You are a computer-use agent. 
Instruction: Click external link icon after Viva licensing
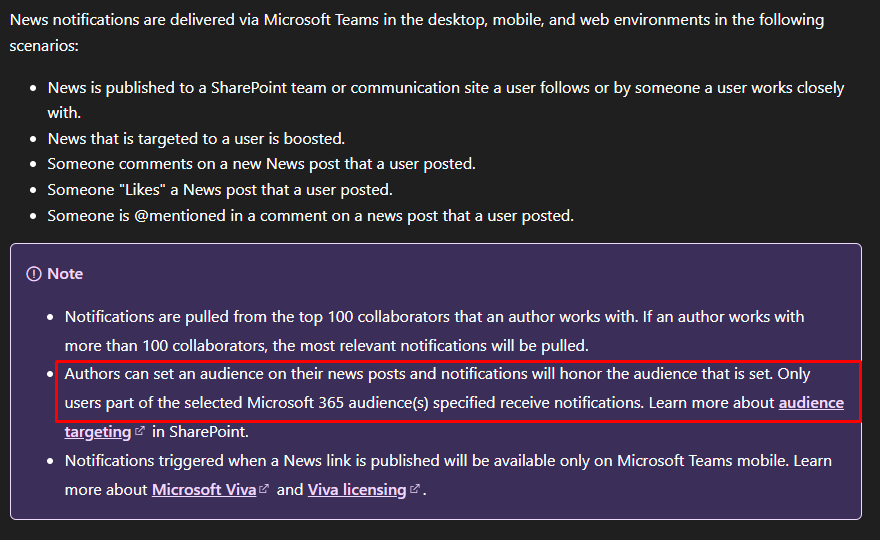point(414,489)
